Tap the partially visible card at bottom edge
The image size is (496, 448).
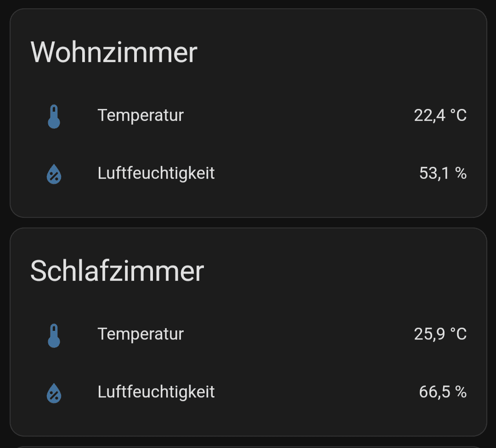coord(248,446)
